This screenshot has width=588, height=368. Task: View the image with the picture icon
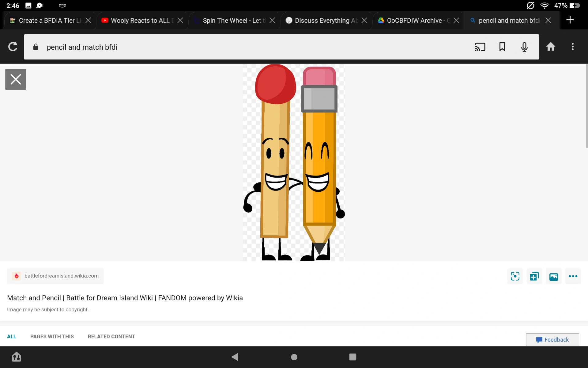(x=553, y=276)
